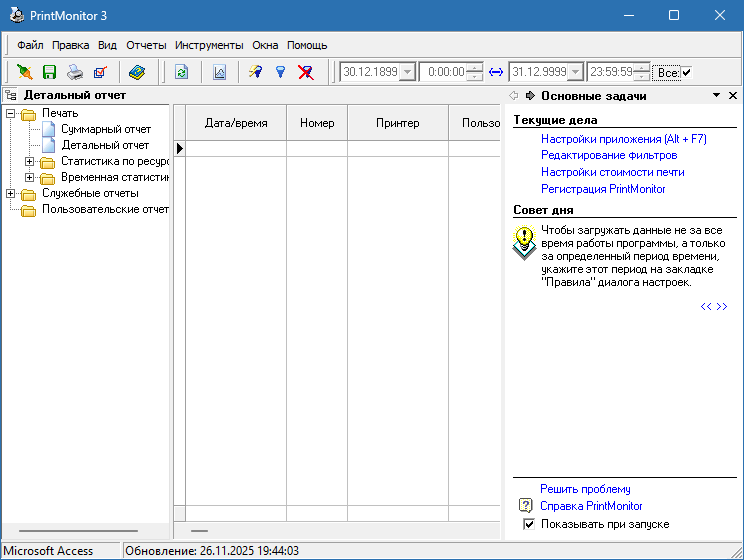Click Регистрация PrintMonitor link
Viewport: 744px width, 560px height.
point(603,189)
